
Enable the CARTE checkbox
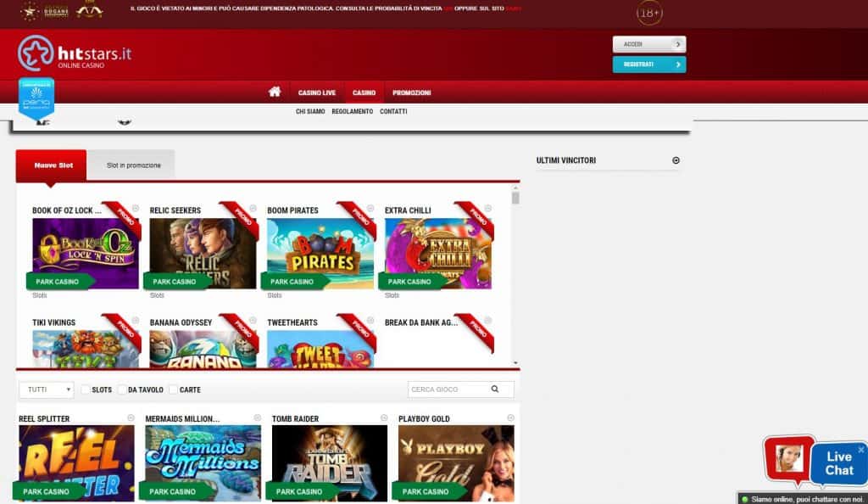[x=174, y=389]
